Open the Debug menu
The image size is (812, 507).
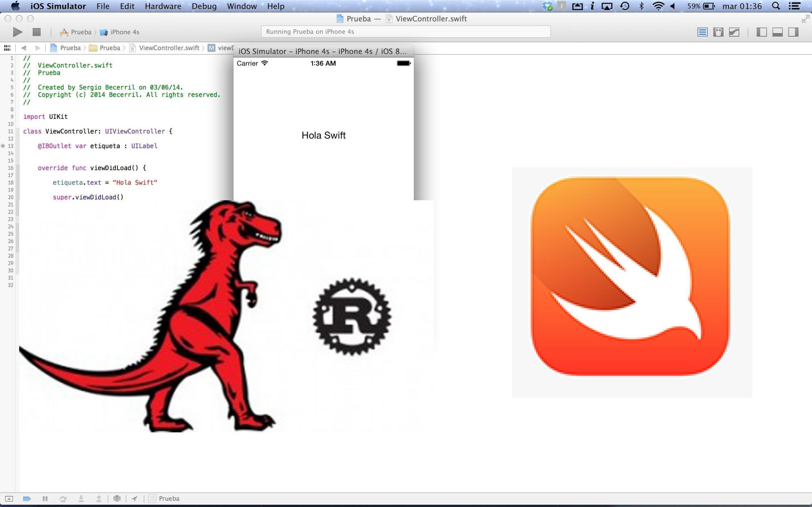[204, 6]
